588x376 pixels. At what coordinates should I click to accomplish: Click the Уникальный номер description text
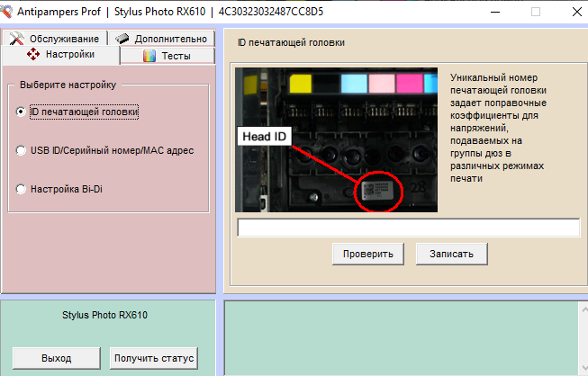[498, 128]
